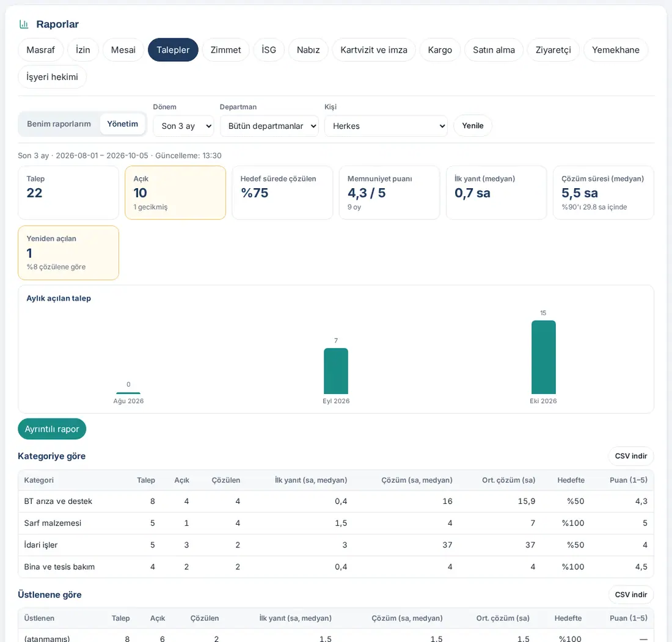Screen dimensions: 672x642
Task: Click the "Hedefte" header in Kategoriye göre table
Action: 571,480
